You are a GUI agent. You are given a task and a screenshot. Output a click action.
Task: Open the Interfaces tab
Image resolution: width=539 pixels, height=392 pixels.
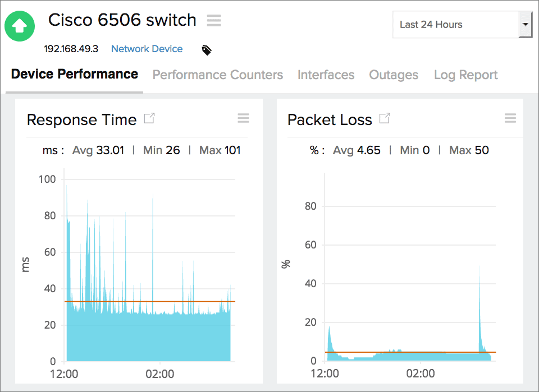pos(326,75)
